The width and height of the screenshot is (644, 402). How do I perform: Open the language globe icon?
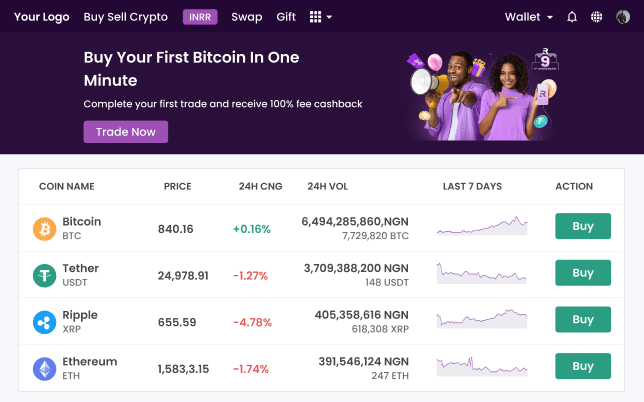pos(597,17)
